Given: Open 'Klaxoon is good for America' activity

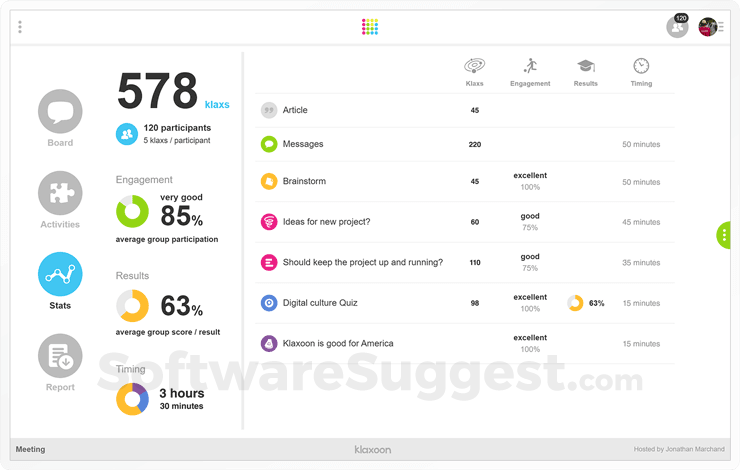Looking at the screenshot, I should tap(338, 343).
